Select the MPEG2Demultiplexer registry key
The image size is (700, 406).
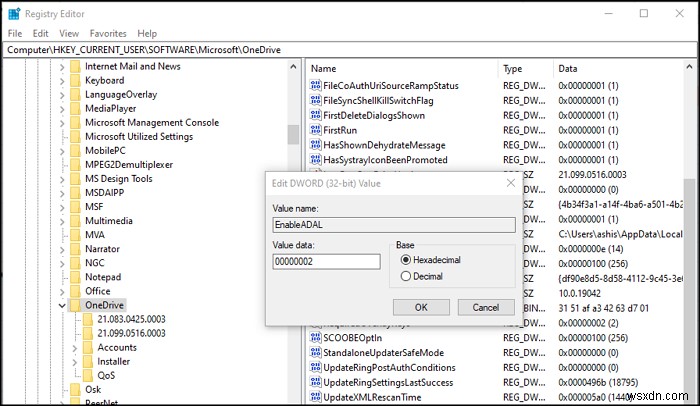129,164
